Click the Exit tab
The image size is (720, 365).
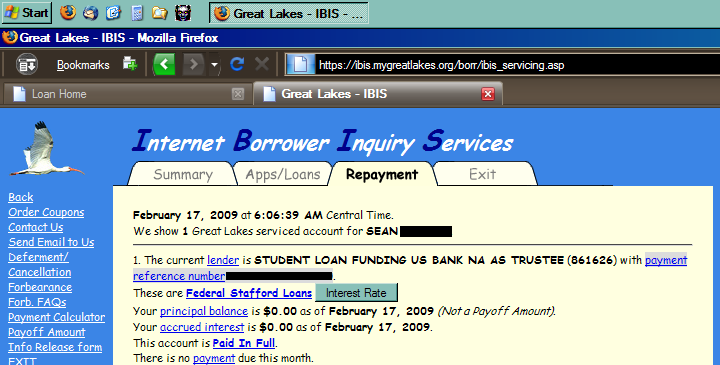(x=483, y=174)
